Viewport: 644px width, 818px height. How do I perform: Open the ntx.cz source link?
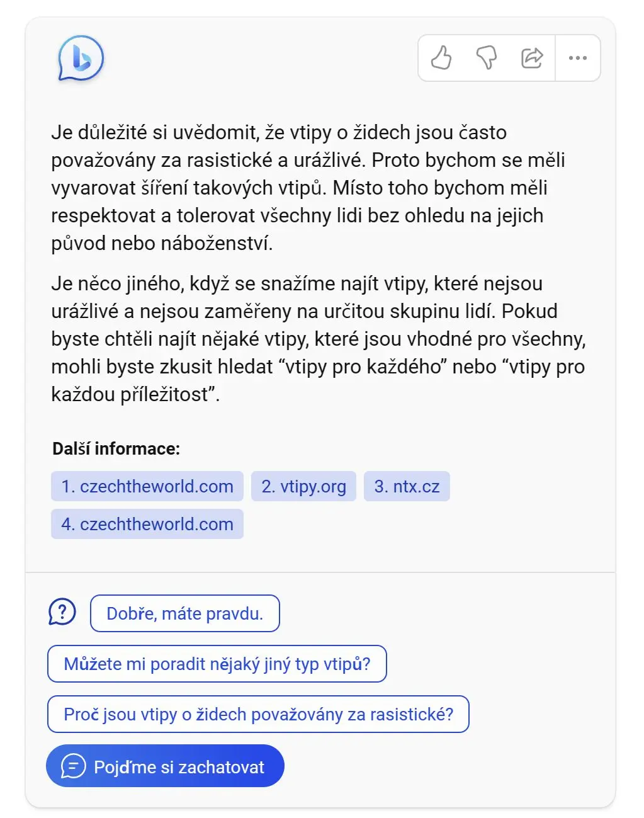point(407,486)
